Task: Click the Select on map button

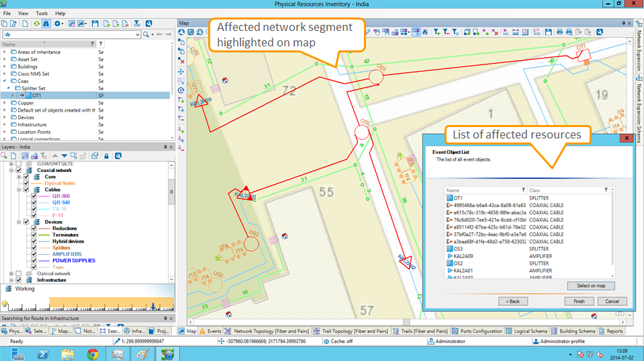Action: (591, 286)
